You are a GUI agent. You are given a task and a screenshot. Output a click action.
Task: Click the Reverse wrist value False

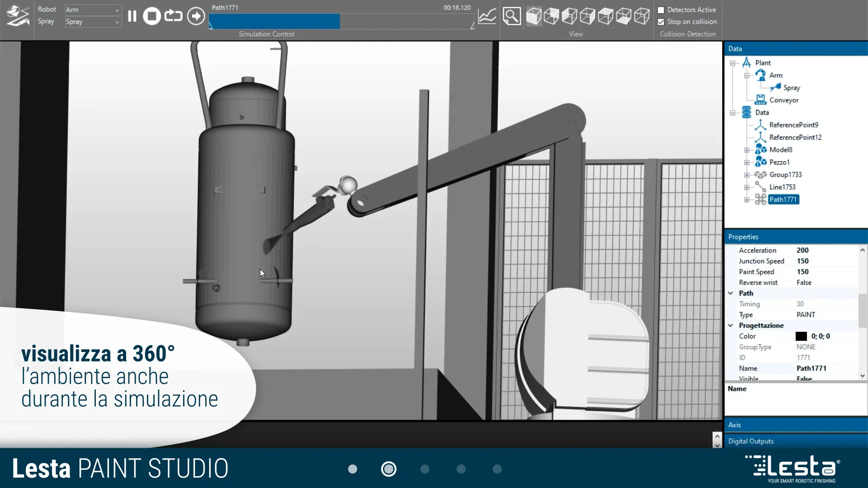(804, 282)
